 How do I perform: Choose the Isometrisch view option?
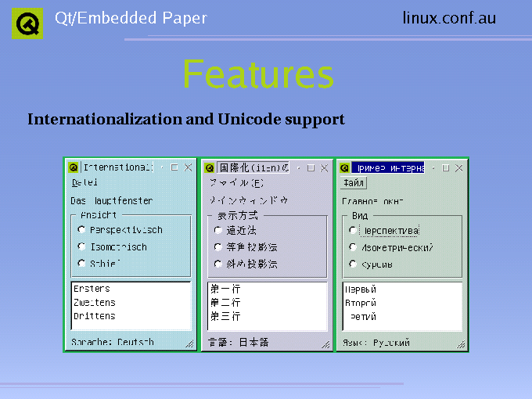pos(82,246)
